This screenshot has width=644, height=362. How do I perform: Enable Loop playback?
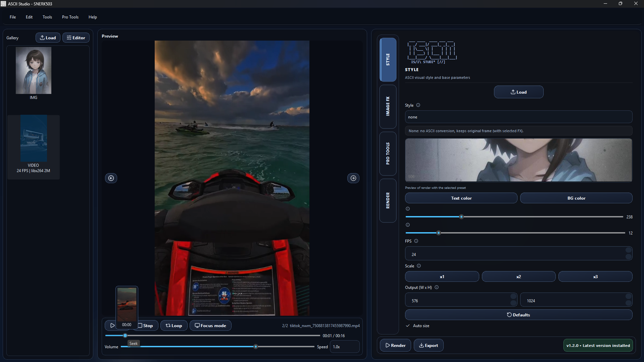[174, 325]
